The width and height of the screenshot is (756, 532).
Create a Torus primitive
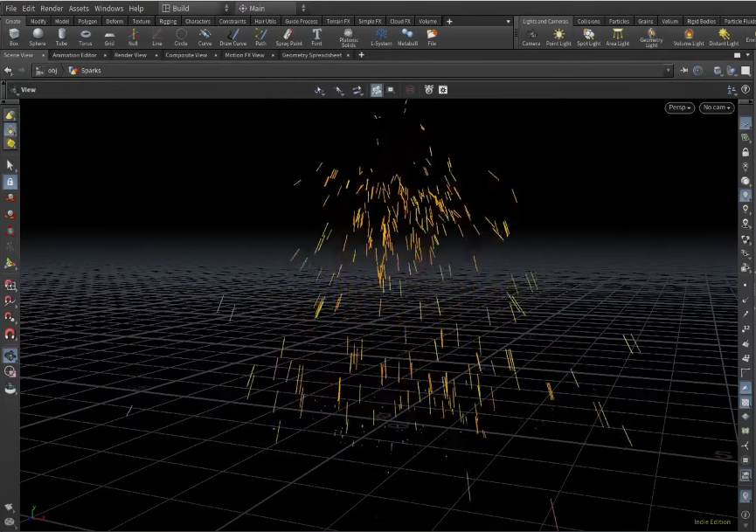coord(86,37)
